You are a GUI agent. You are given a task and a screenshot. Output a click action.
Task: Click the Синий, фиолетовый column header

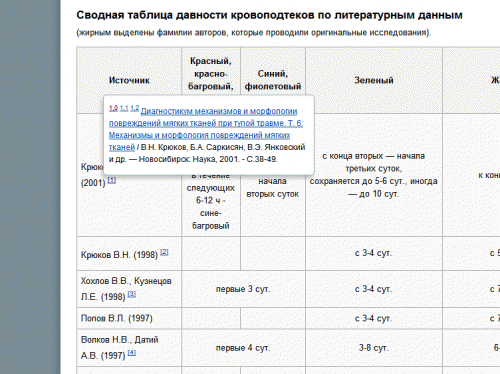[x=273, y=80]
